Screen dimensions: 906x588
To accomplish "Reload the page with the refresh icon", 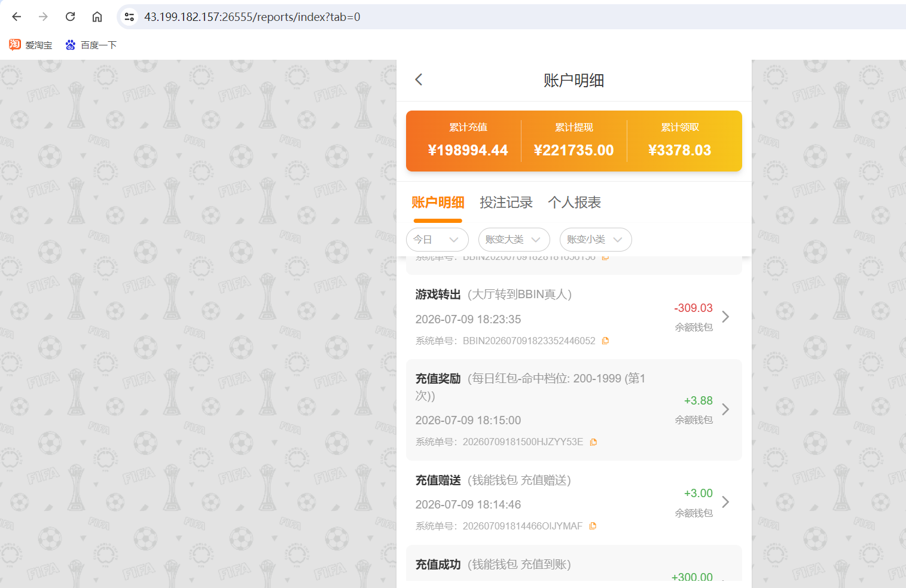I will [x=70, y=17].
